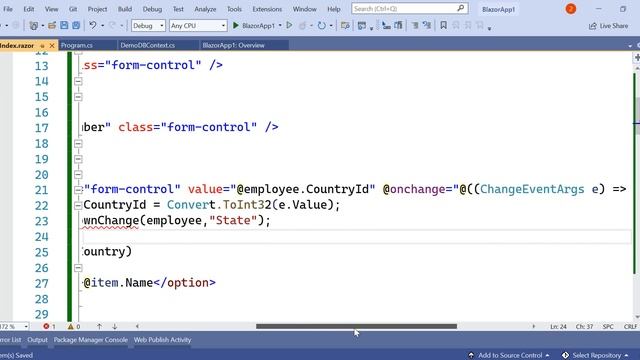Click the toolbar icon left of bookmark

[x=427, y=25]
